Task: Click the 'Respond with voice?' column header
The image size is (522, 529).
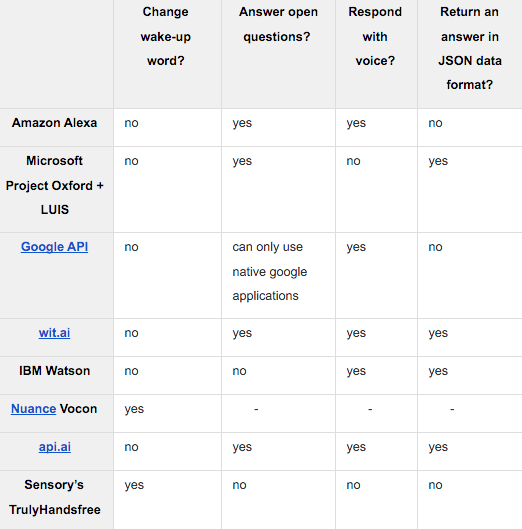Action: click(x=376, y=54)
